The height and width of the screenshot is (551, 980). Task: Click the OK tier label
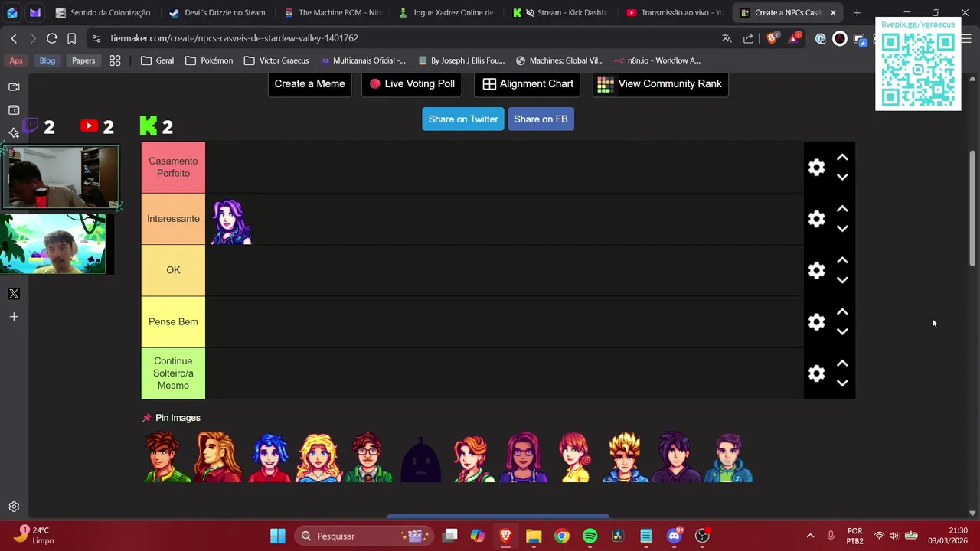click(x=173, y=270)
